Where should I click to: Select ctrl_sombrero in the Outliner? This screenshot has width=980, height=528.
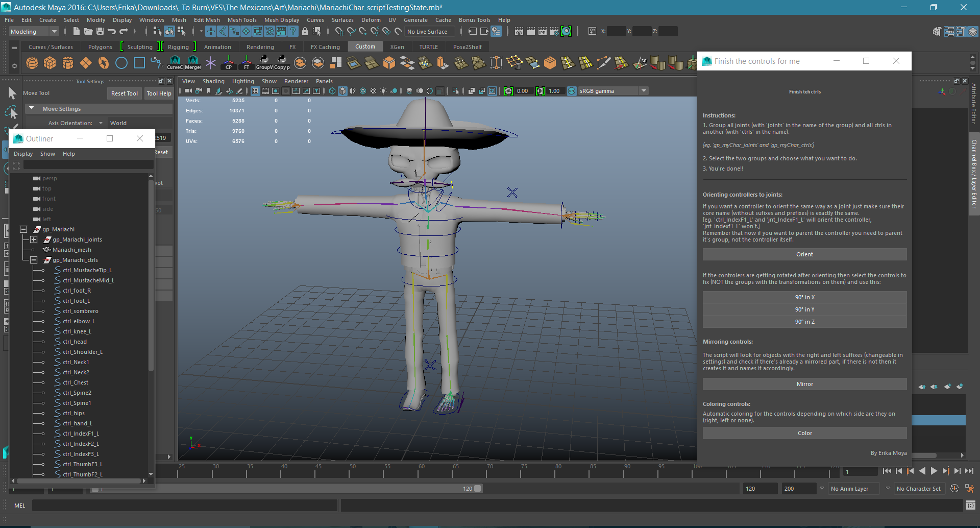coord(81,311)
